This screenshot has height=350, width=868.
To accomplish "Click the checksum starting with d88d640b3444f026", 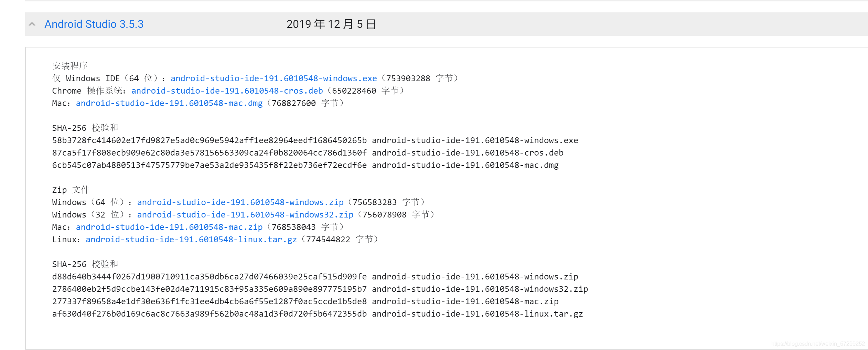I will pos(210,277).
